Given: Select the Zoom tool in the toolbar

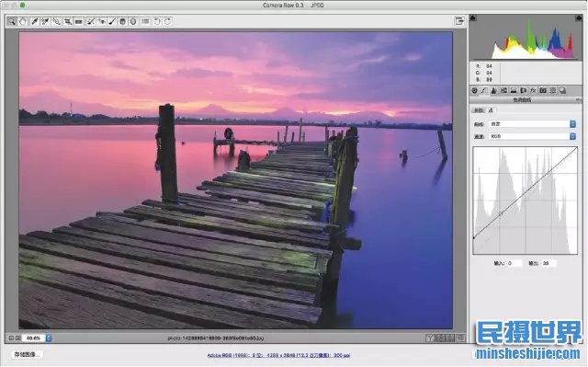Looking at the screenshot, I should click(x=12, y=21).
